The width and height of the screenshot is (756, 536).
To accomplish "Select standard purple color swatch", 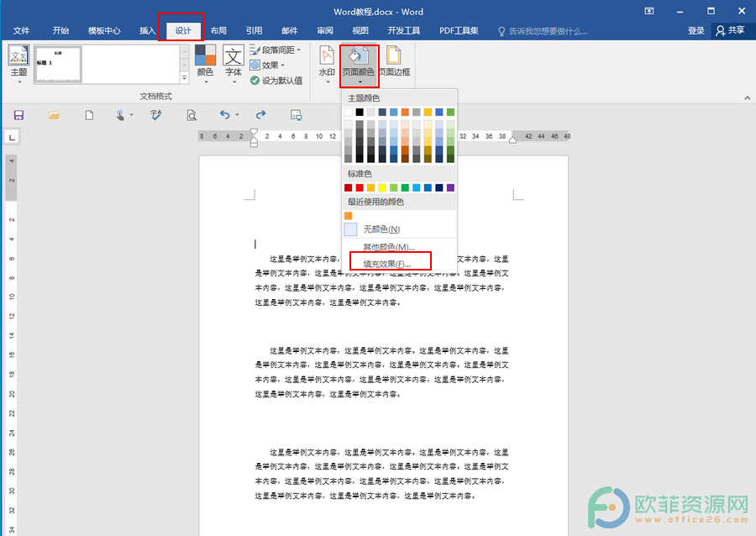I will click(x=450, y=187).
